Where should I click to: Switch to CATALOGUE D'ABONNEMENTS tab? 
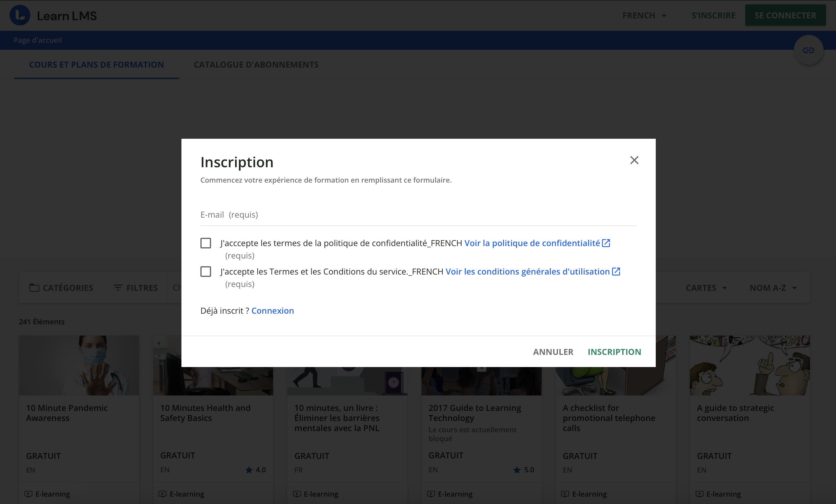pos(256,65)
